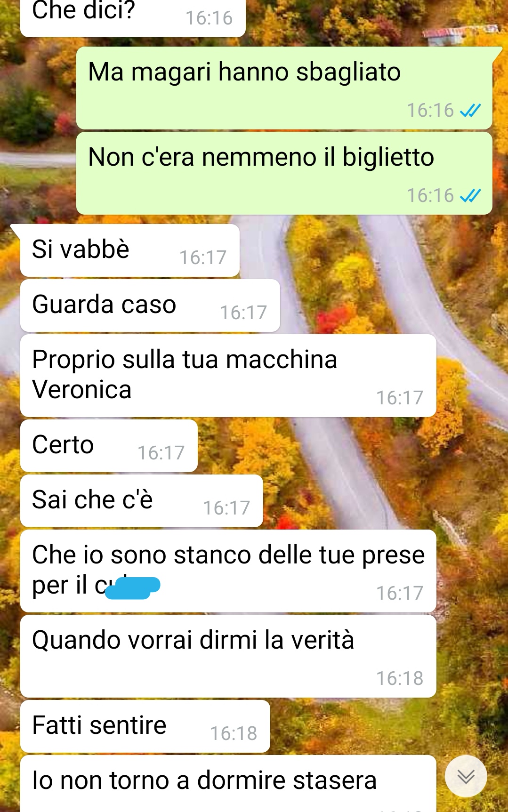Select 'Quando vorrai dirmi la verità' message
508x812 pixels.
228,656
